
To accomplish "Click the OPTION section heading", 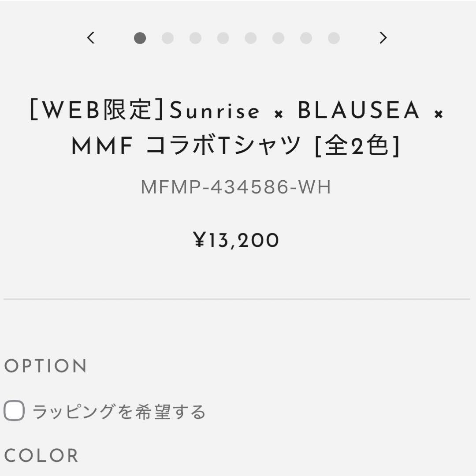I will tap(44, 366).
